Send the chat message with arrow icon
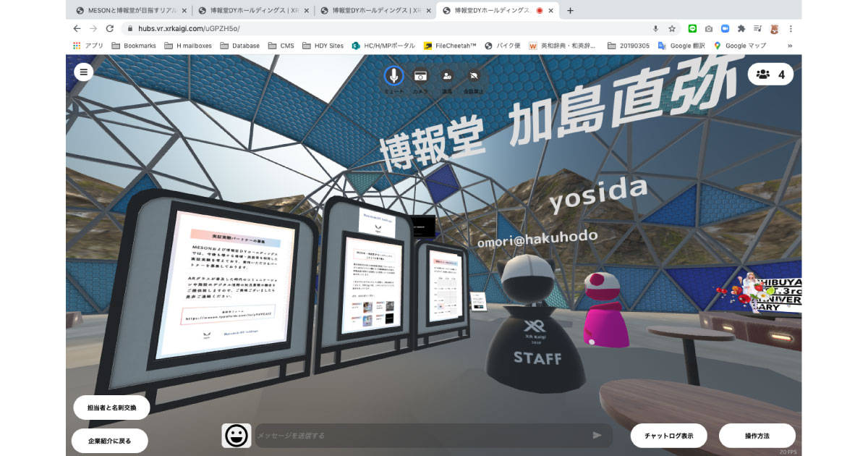 click(597, 435)
